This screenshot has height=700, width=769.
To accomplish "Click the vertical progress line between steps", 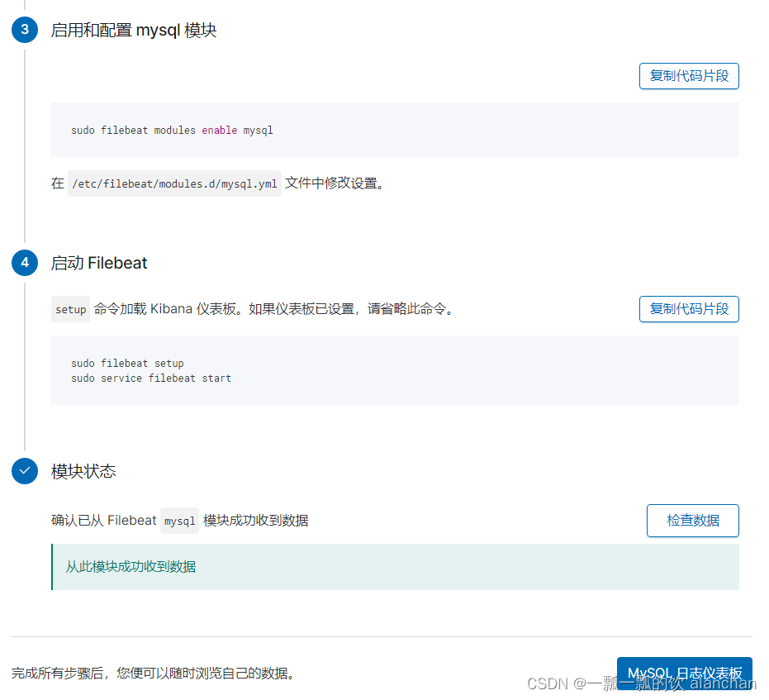I will 24,149.
